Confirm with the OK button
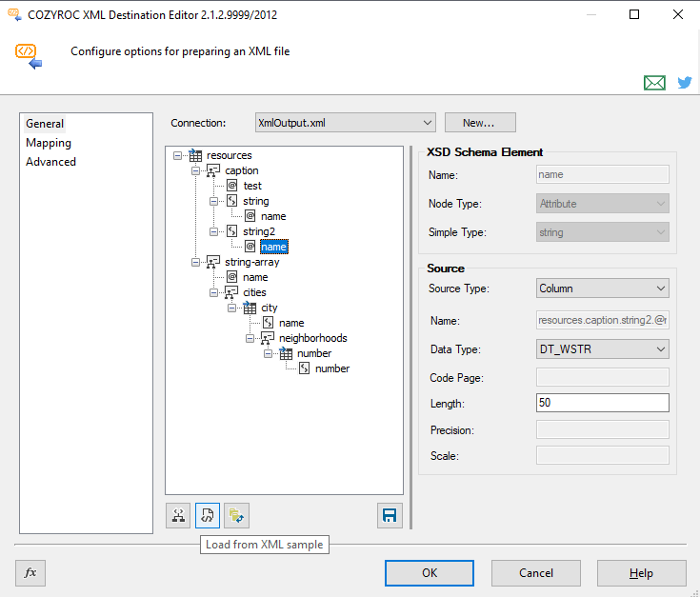The height and width of the screenshot is (597, 700). click(430, 573)
